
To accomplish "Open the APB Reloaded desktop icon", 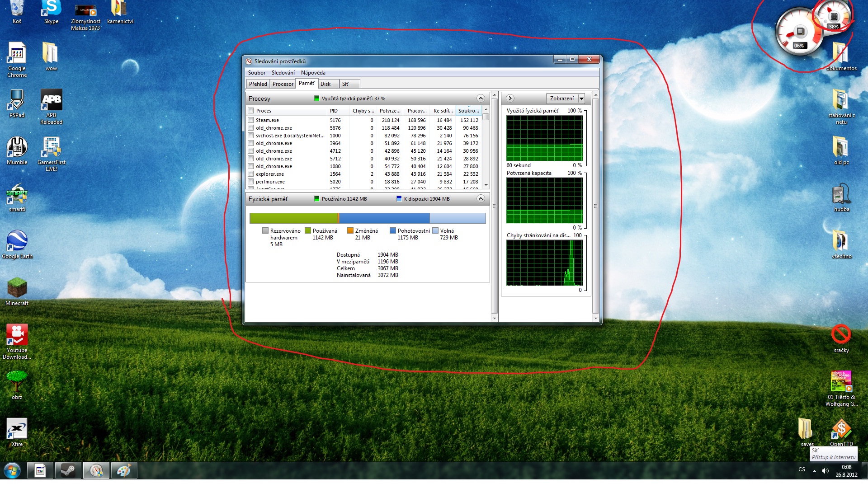I will click(x=51, y=100).
